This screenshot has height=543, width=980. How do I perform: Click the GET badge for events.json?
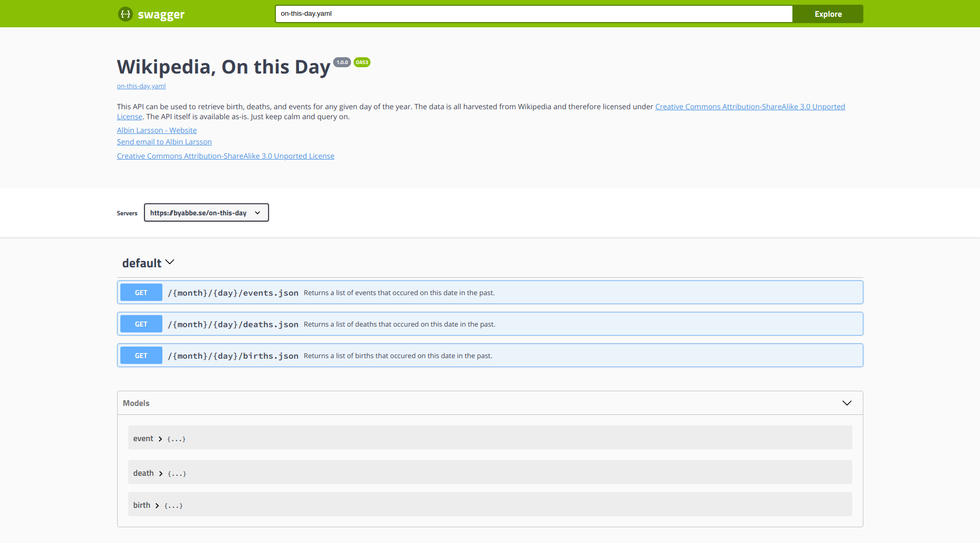(x=141, y=293)
